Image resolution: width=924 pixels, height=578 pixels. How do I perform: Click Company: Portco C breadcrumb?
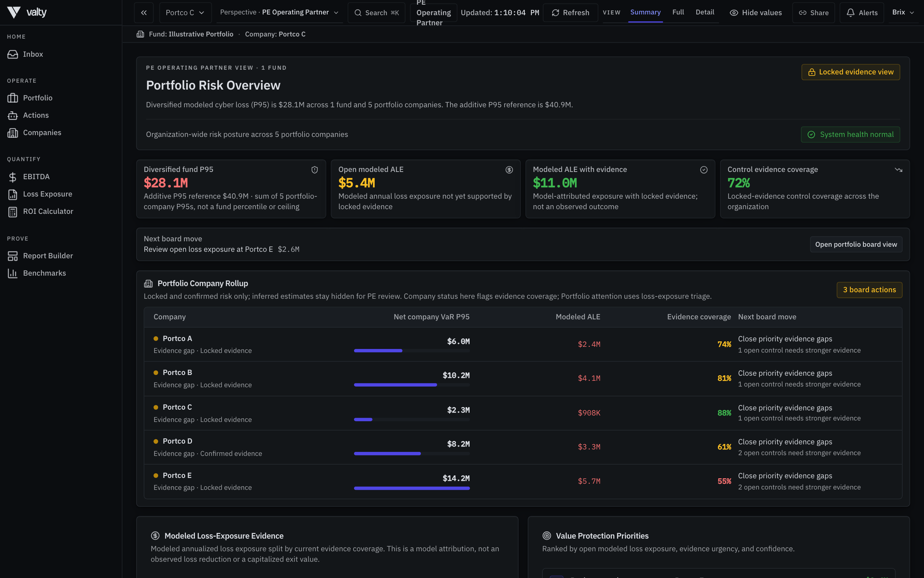click(275, 34)
